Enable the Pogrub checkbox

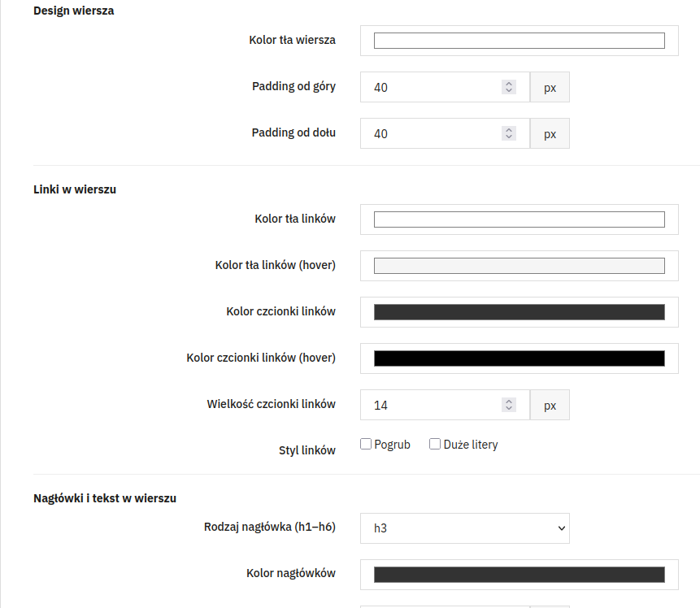(366, 444)
